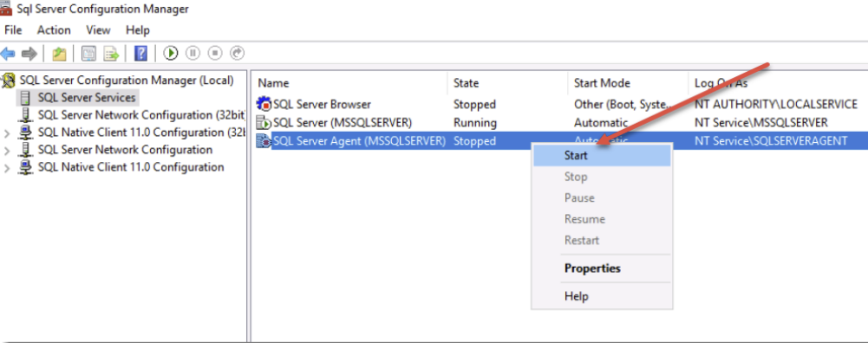Click NT AUTHORITY\LOCALSERVICE log on cell
This screenshot has width=868, height=343.
pyautogui.click(x=776, y=104)
